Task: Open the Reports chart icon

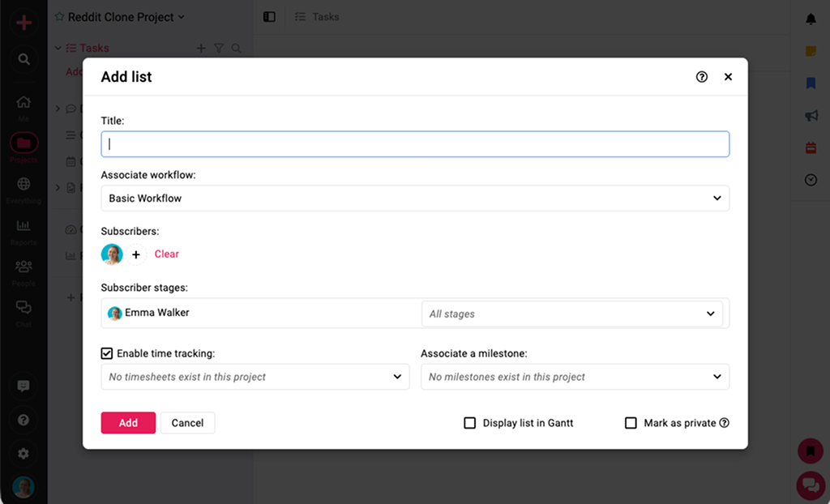Action: pyautogui.click(x=24, y=225)
